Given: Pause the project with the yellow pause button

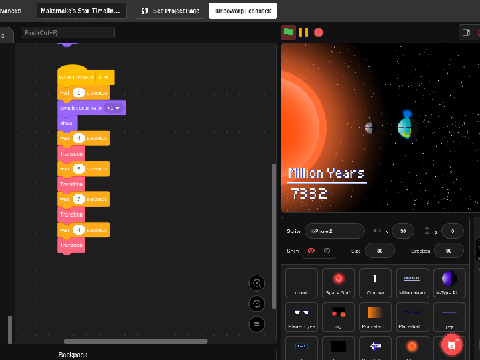Looking at the screenshot, I should coord(303,32).
